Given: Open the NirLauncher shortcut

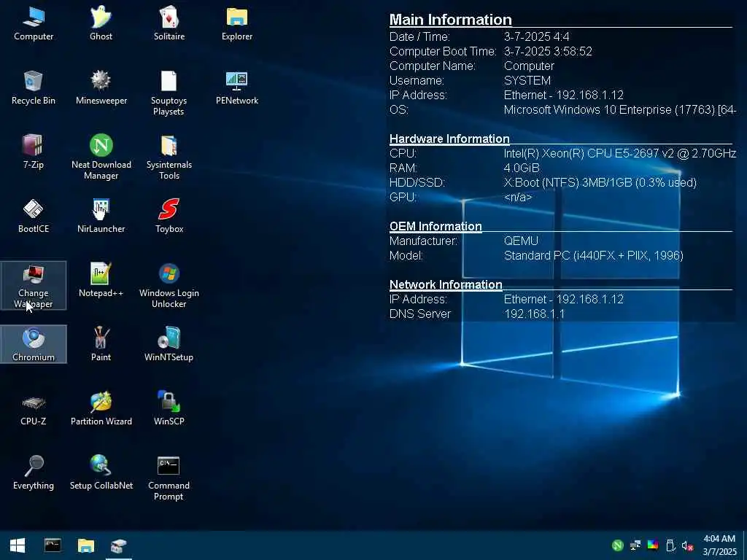Looking at the screenshot, I should pos(101,217).
